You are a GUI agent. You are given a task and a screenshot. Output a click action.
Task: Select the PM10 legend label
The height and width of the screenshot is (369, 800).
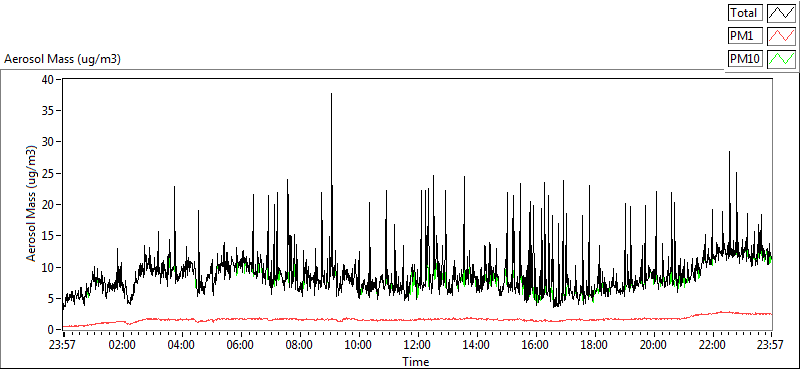pos(745,59)
